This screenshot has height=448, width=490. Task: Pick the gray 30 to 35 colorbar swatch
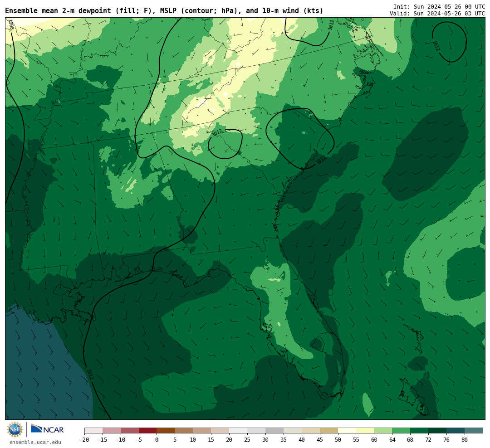click(x=274, y=431)
